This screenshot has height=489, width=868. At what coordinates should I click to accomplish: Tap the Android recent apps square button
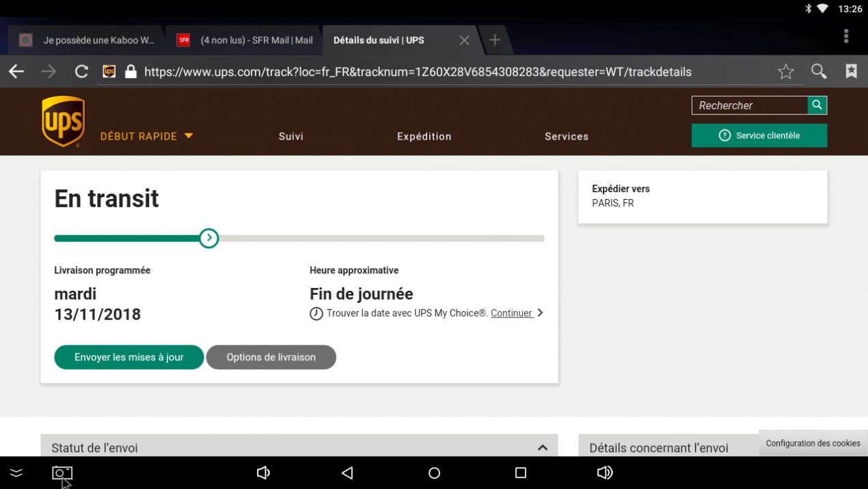(521, 473)
